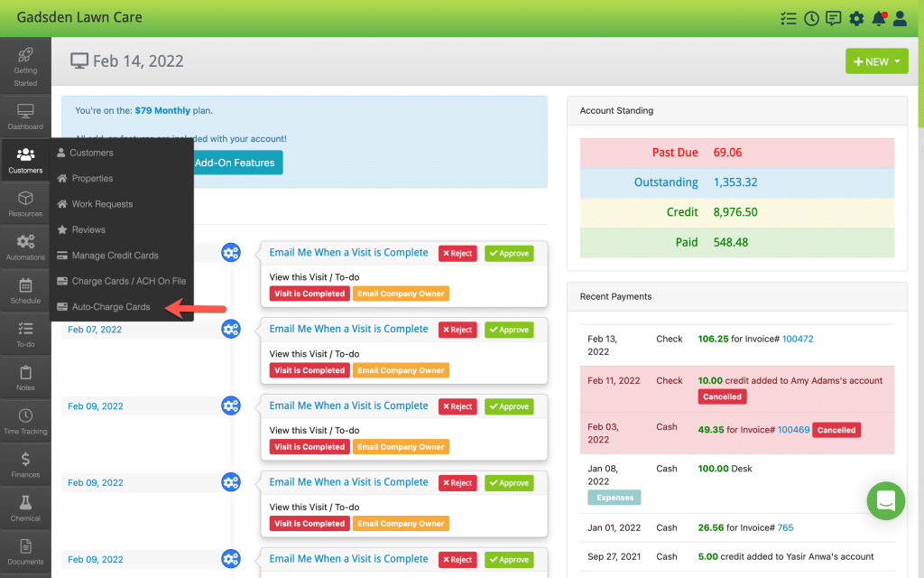Image resolution: width=924 pixels, height=578 pixels.
Task: Open Chemical in sidebar
Action: tap(25, 509)
